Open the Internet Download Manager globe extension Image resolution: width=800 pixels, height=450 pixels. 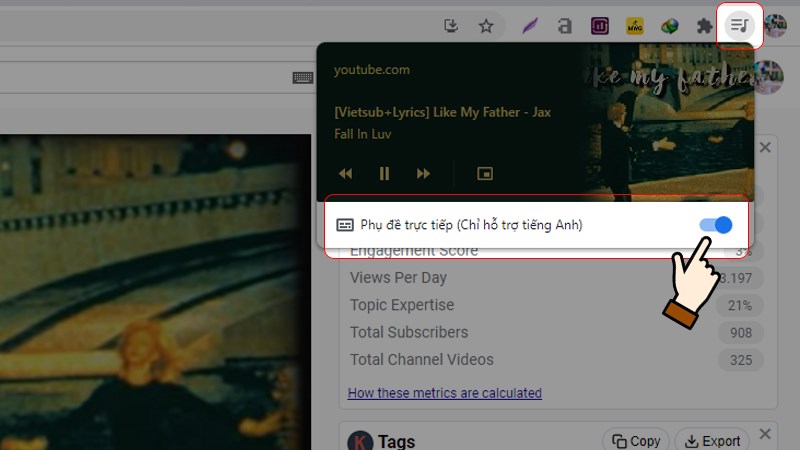point(669,26)
